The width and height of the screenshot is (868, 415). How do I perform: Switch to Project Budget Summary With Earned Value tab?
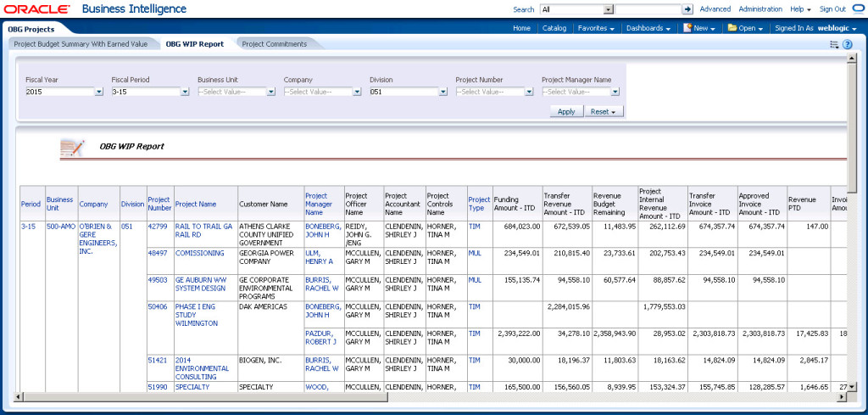(81, 44)
